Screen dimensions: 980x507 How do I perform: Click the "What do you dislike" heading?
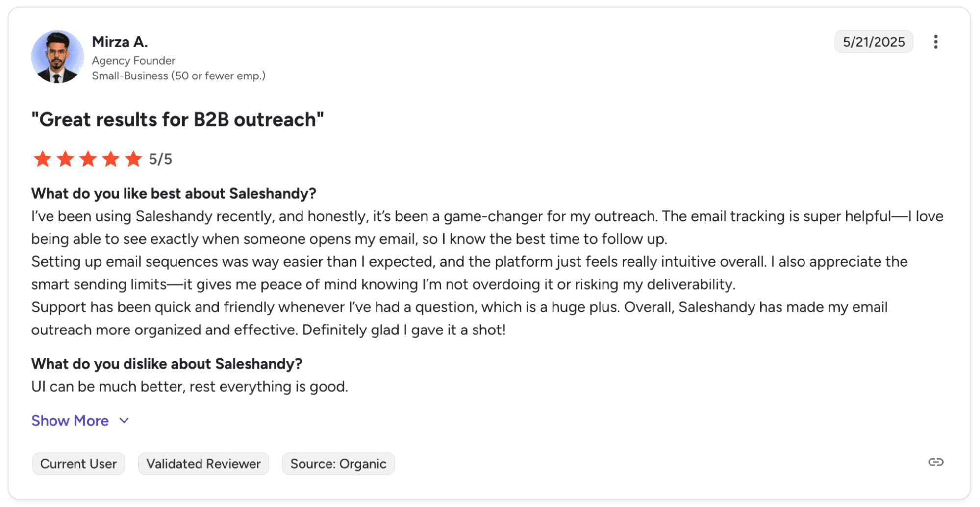[167, 364]
